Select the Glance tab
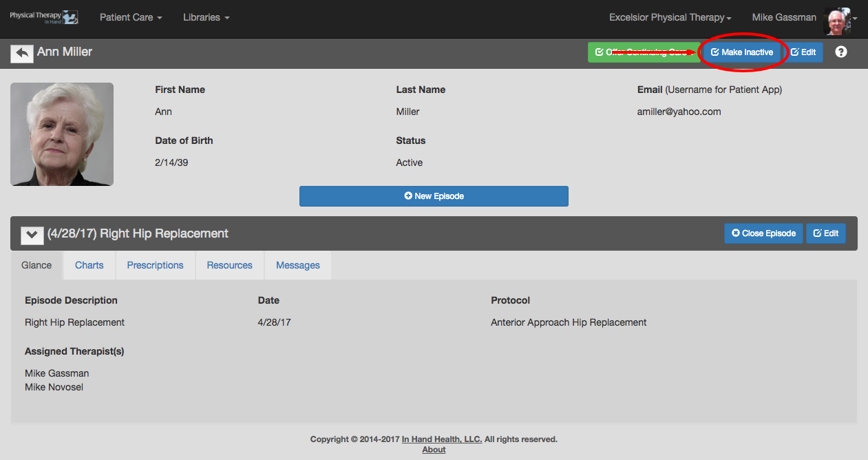The image size is (868, 460). tap(36, 265)
